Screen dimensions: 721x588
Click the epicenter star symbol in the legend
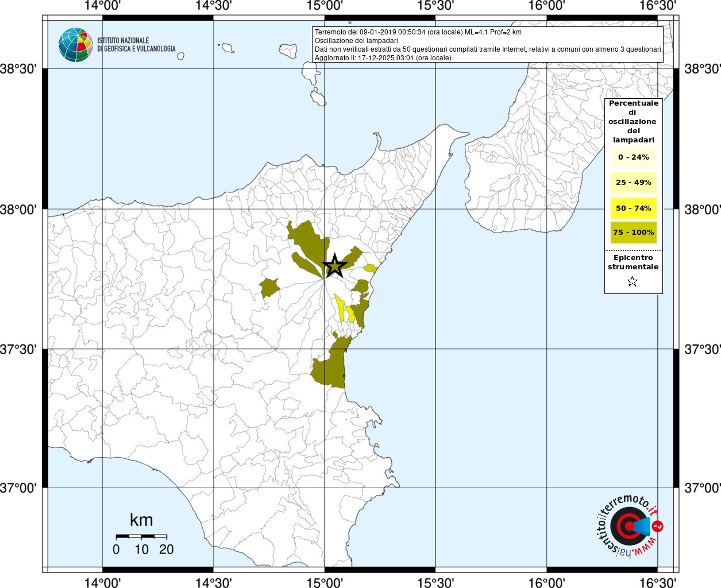pos(633,281)
